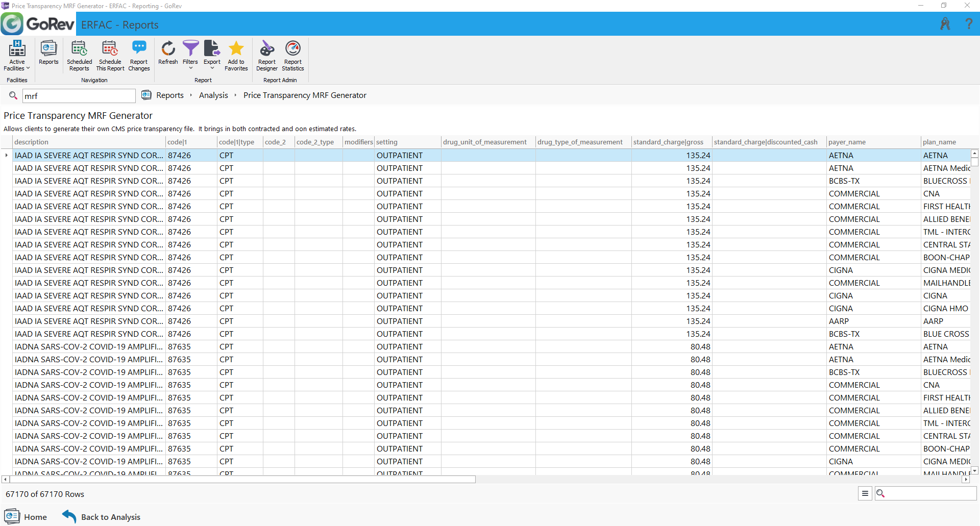980x526 pixels.
Task: Sort by standard_charge|discounted_cash column header
Action: point(769,142)
